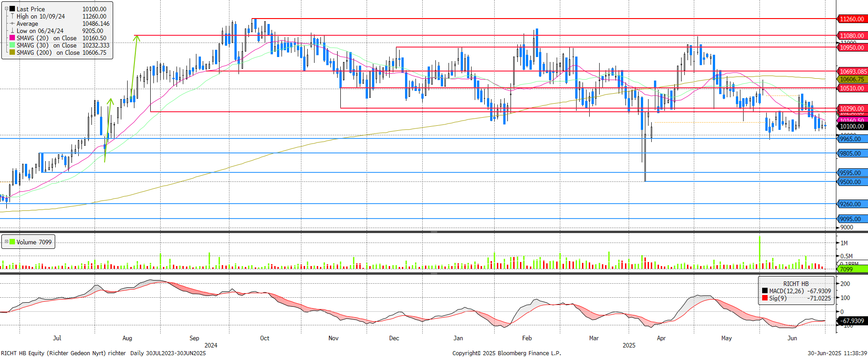Click the Oct month label on time axis
The width and height of the screenshot is (868, 357).
coord(265,338)
